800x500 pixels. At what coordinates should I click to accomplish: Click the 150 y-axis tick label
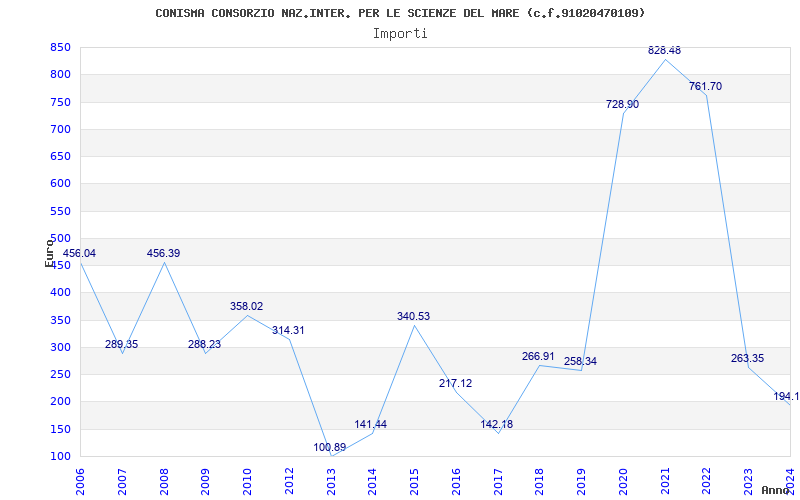tap(59, 430)
